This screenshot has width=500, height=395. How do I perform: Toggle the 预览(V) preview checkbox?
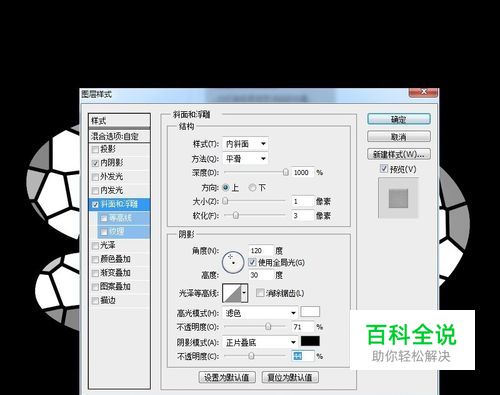384,169
